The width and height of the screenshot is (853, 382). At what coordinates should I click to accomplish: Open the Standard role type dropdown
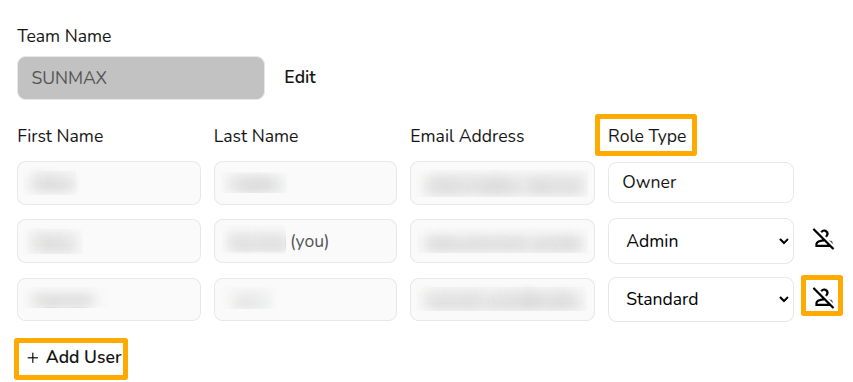701,299
